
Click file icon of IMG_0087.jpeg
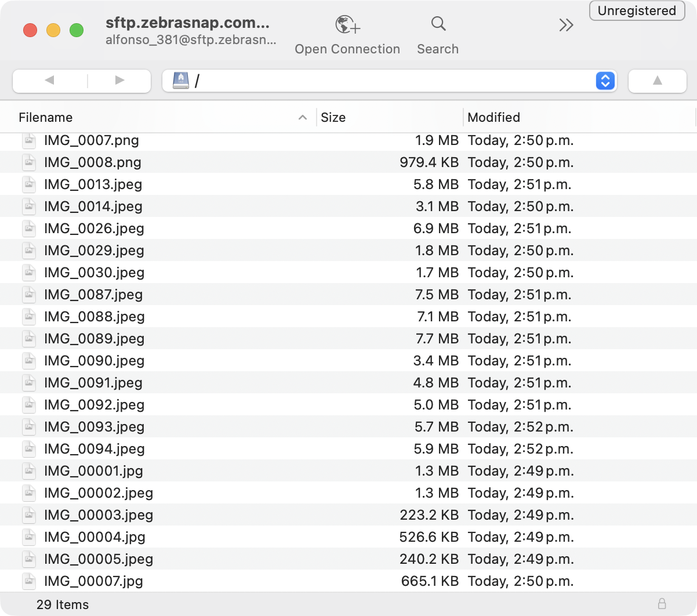tap(29, 295)
